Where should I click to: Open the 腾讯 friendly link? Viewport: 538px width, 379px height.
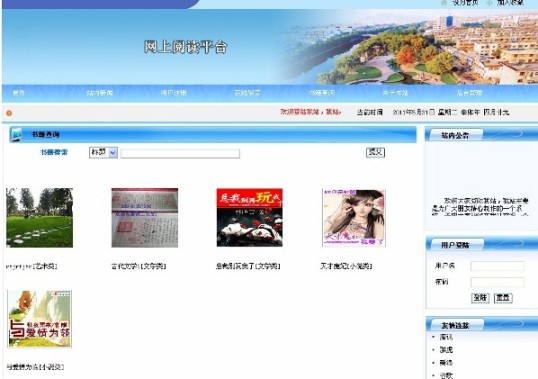[446, 337]
